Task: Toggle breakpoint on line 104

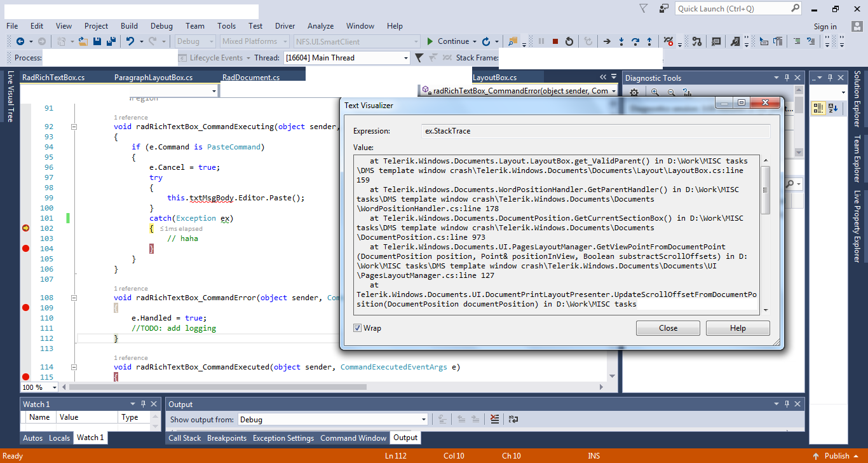Action: [x=26, y=249]
